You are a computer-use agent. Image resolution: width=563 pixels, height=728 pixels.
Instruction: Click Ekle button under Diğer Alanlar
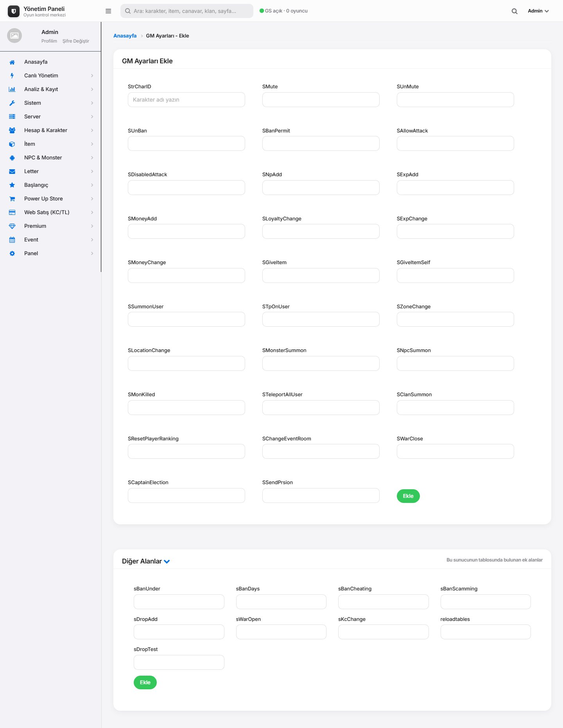coord(145,683)
